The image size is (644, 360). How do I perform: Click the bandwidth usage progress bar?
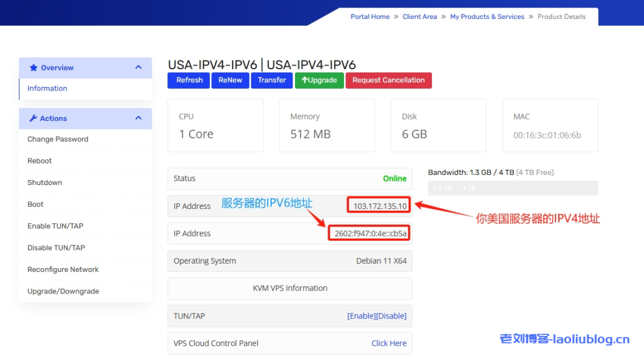pos(513,188)
